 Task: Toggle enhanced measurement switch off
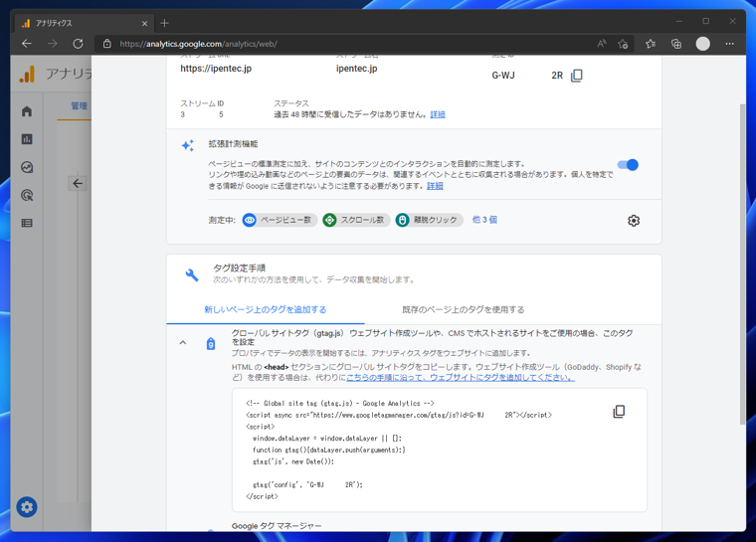click(x=628, y=165)
